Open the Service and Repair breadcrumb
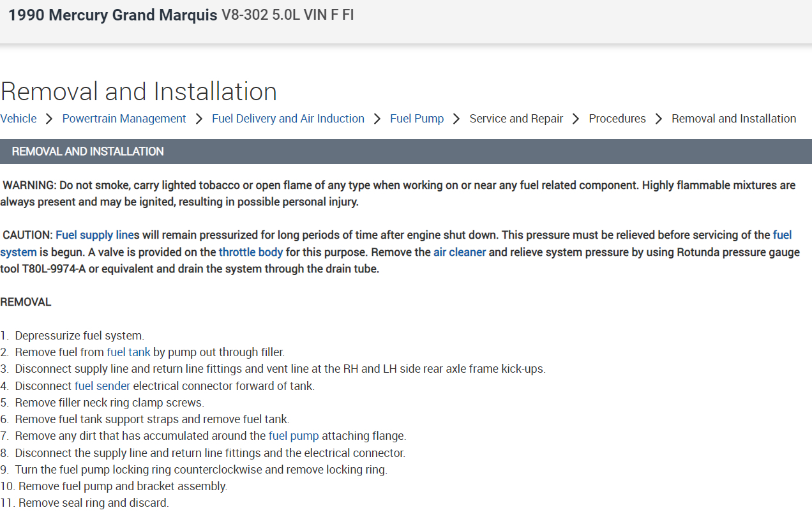Screen dimensions: 812x524 click(516, 119)
